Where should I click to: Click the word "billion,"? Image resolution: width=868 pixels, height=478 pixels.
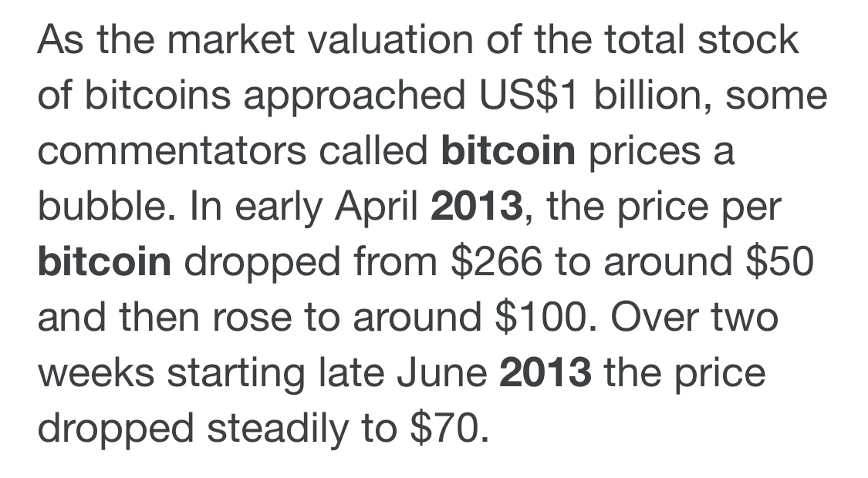click(x=654, y=95)
